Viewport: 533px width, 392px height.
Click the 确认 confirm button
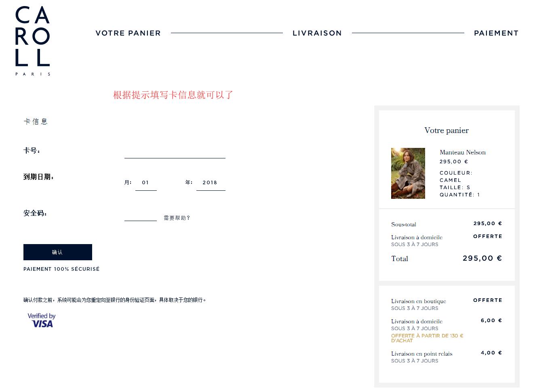click(58, 252)
